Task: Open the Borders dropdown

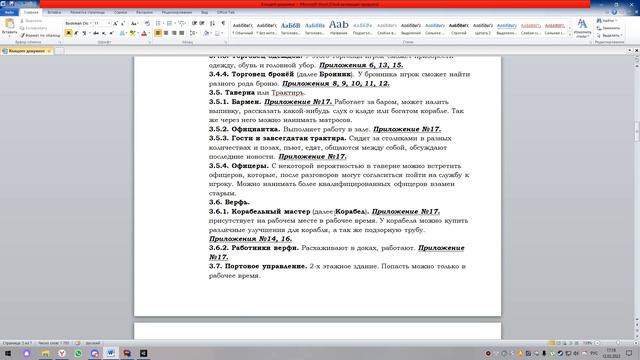Action: 219,33
